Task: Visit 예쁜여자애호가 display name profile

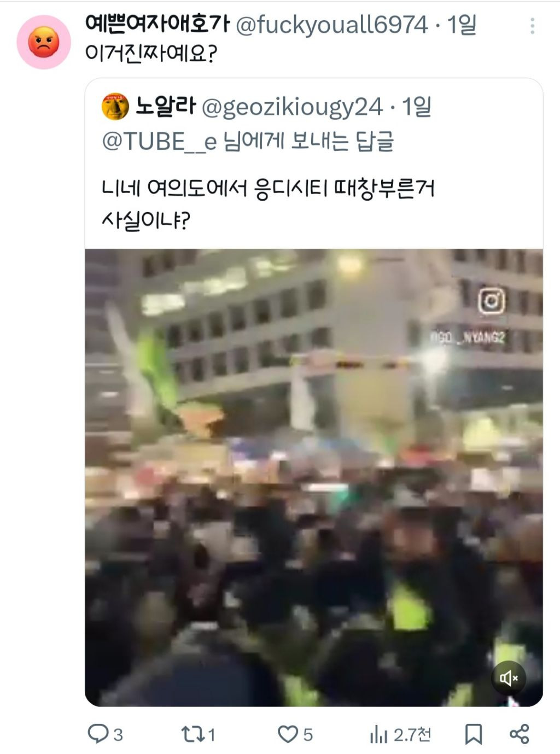Action: 157,24
